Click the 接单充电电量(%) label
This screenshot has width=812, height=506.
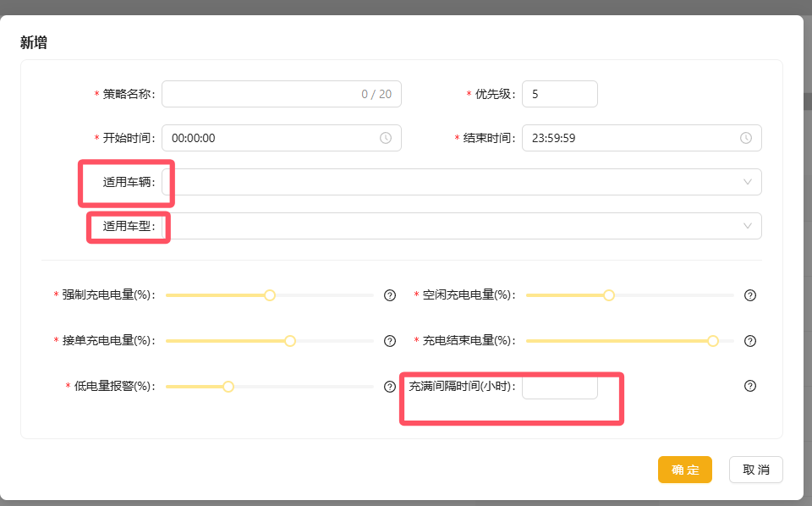107,340
